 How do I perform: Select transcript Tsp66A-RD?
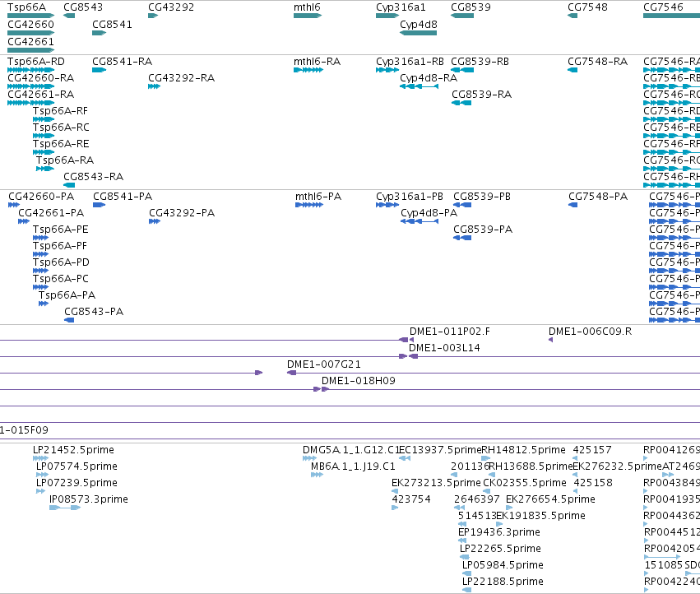(30, 70)
